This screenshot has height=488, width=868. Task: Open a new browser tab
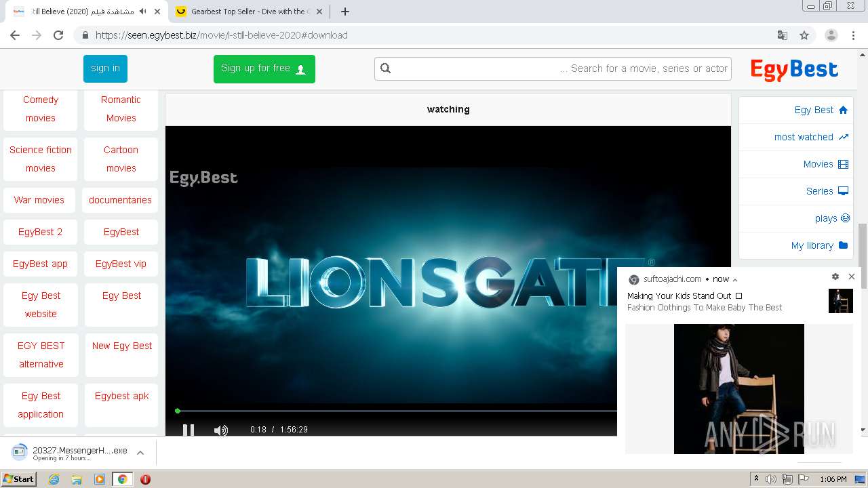[345, 12]
